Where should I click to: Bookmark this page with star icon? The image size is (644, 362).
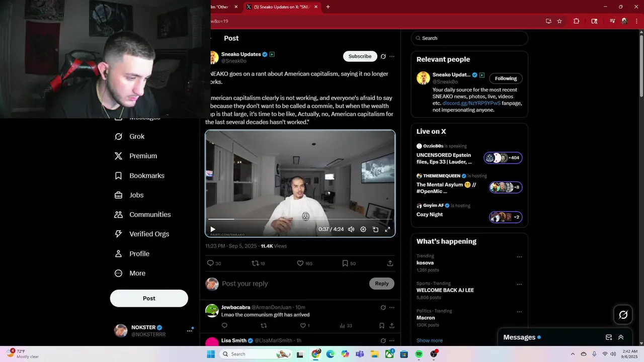[x=559, y=21]
